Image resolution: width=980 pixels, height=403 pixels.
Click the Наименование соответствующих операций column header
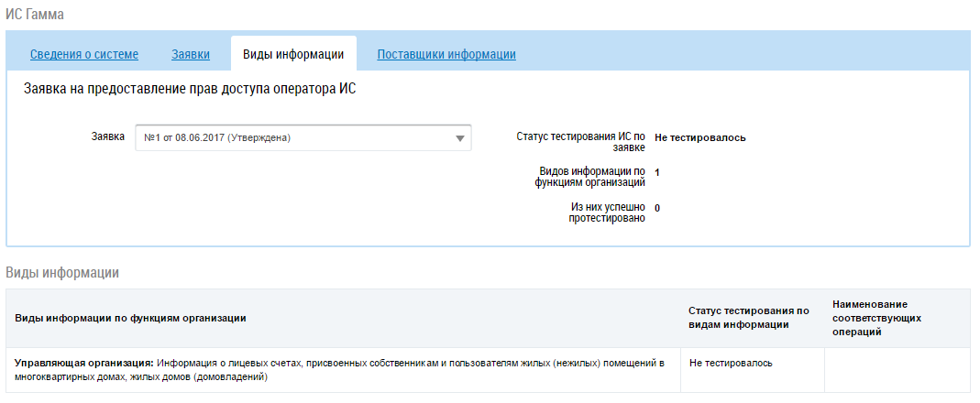(877, 317)
